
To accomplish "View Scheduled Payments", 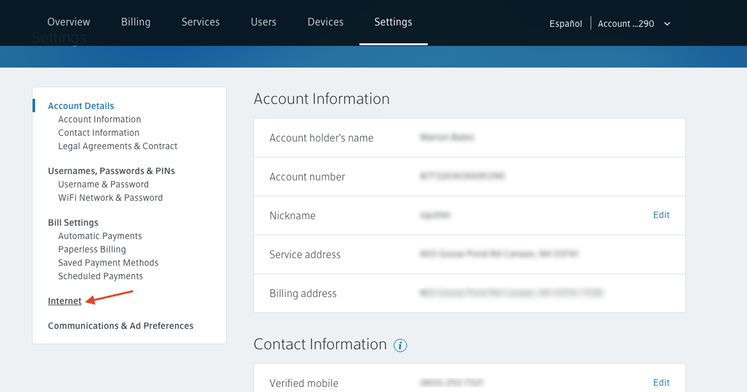I will (101, 276).
